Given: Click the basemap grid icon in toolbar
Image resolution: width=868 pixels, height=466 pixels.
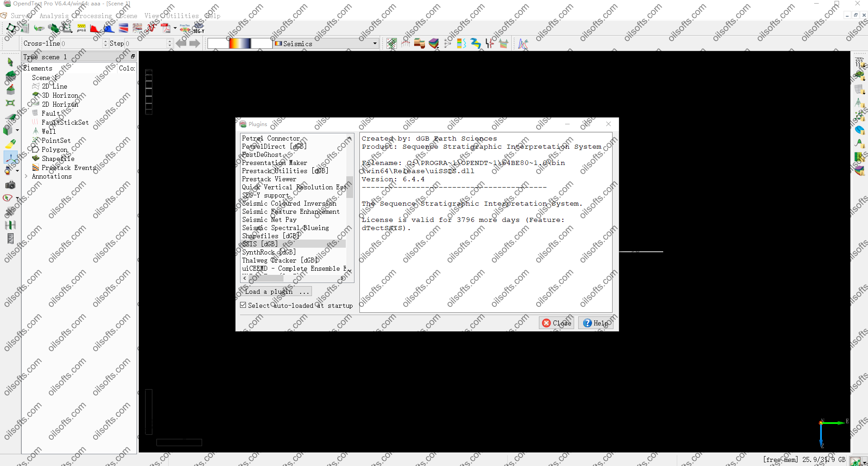Looking at the screenshot, I should coord(392,43).
